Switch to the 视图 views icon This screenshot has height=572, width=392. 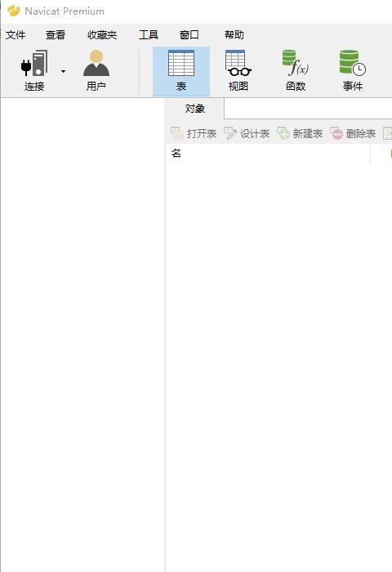[238, 71]
